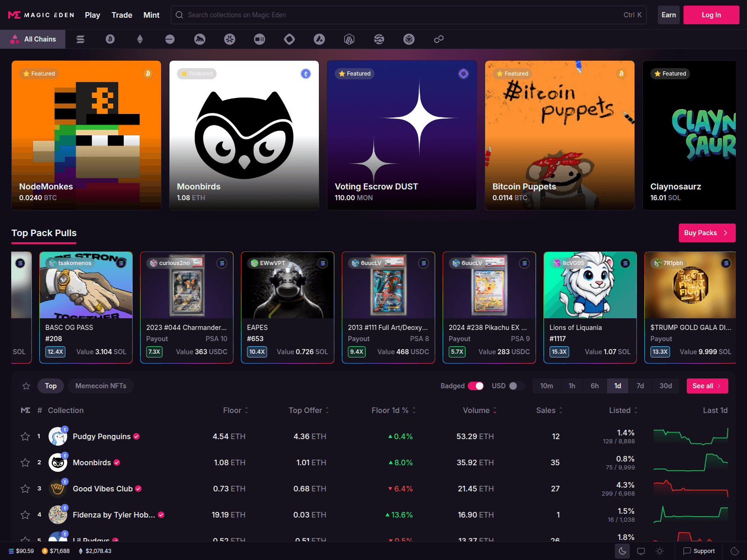Open Bitcoin Puppets featured card
The width and height of the screenshot is (747, 560).
(560, 135)
